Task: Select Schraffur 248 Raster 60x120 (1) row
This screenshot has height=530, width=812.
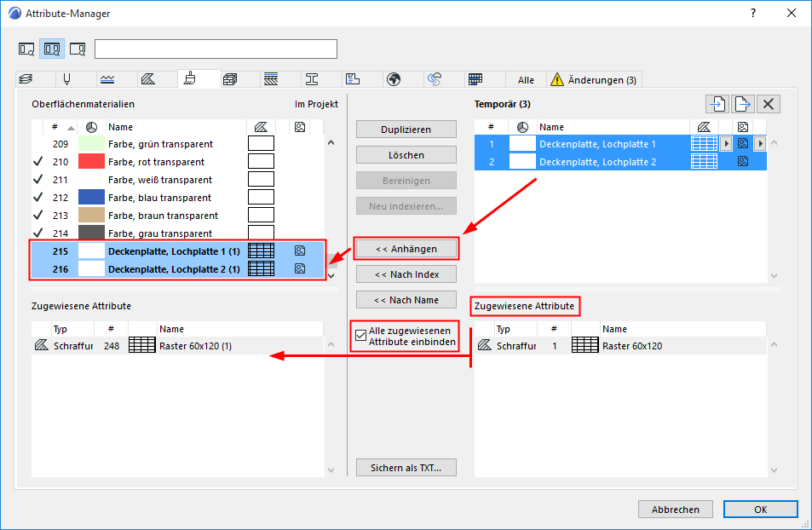Action: (177, 346)
